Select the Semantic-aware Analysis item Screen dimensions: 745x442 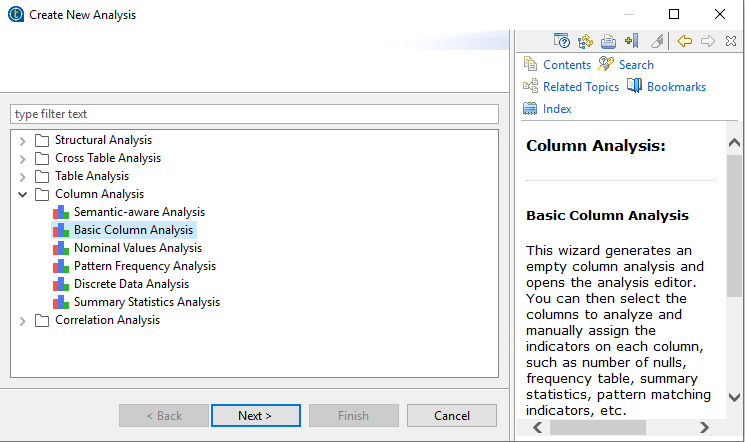coord(138,212)
